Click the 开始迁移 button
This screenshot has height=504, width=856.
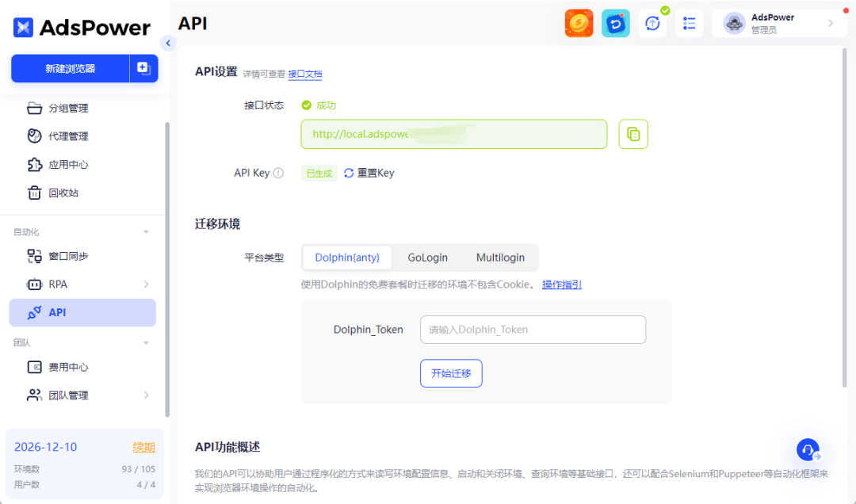pos(451,373)
